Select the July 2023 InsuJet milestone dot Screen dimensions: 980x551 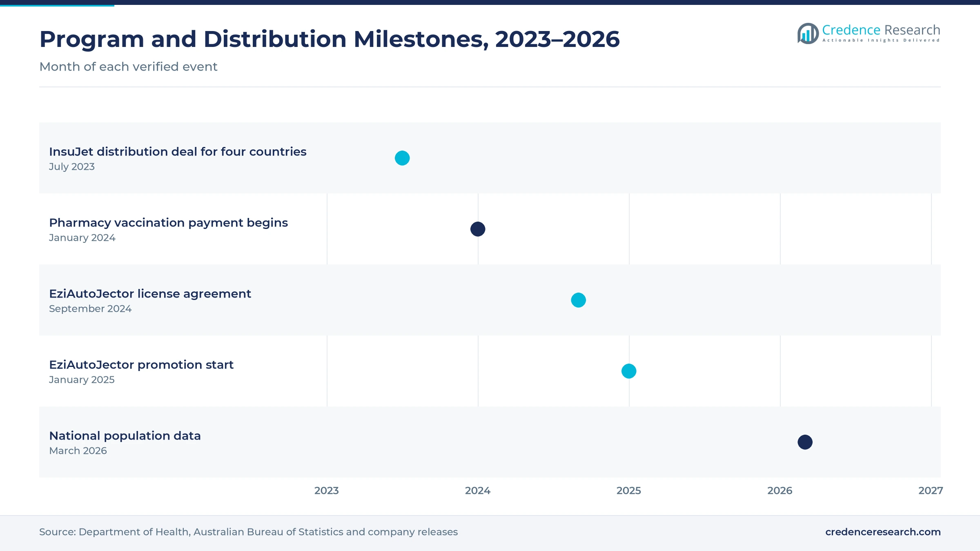pos(402,158)
